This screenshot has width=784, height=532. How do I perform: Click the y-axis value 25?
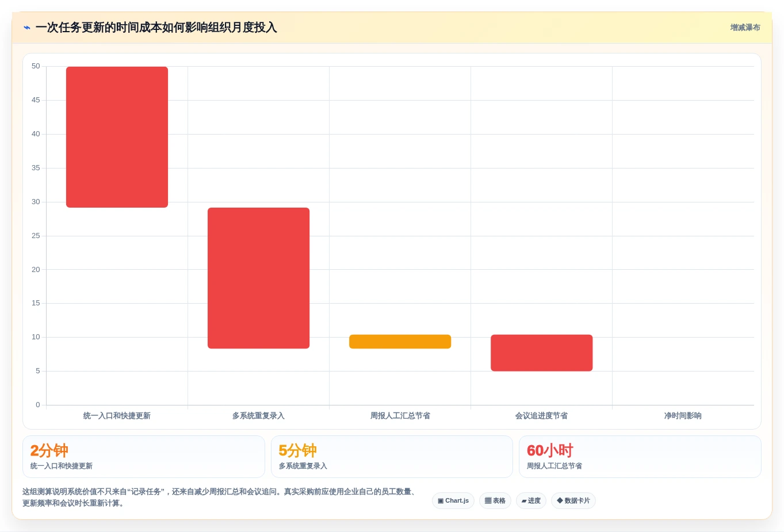[x=36, y=236]
